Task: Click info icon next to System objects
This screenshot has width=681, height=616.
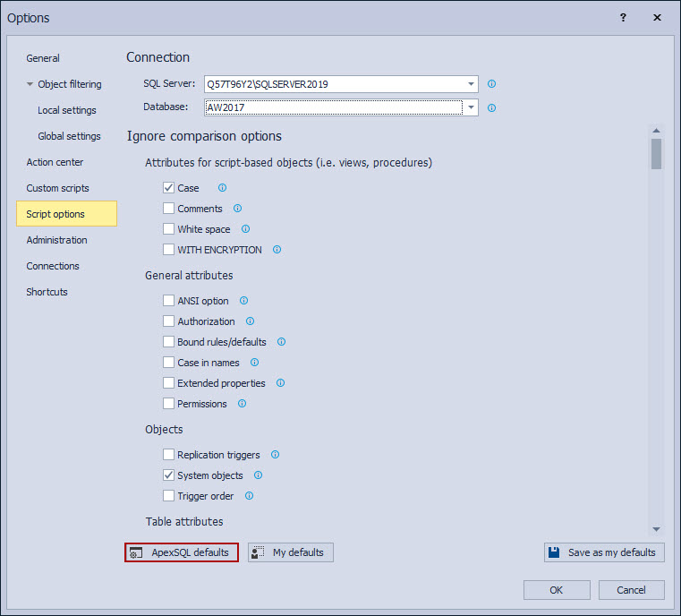Action: coord(258,475)
